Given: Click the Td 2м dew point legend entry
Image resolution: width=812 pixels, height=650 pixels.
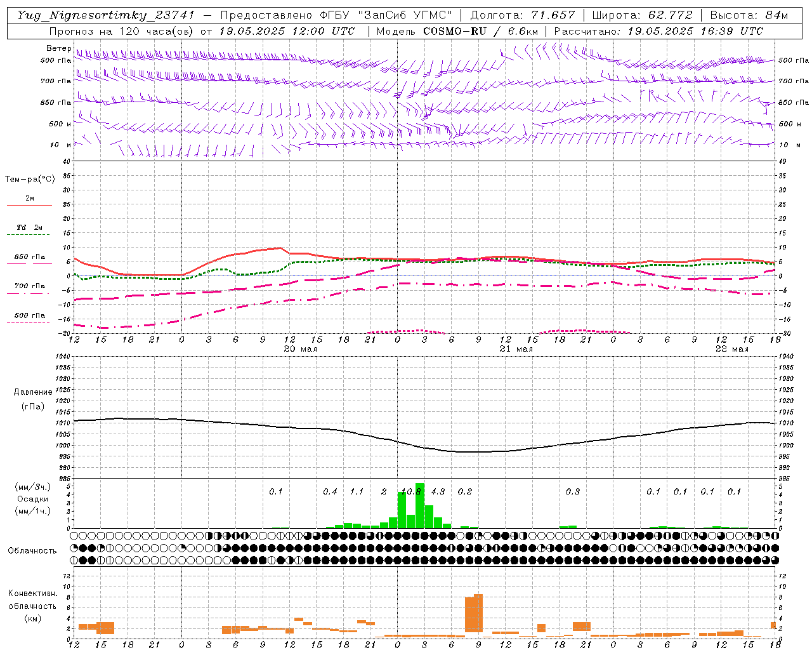Looking at the screenshot, I should coord(30,227).
